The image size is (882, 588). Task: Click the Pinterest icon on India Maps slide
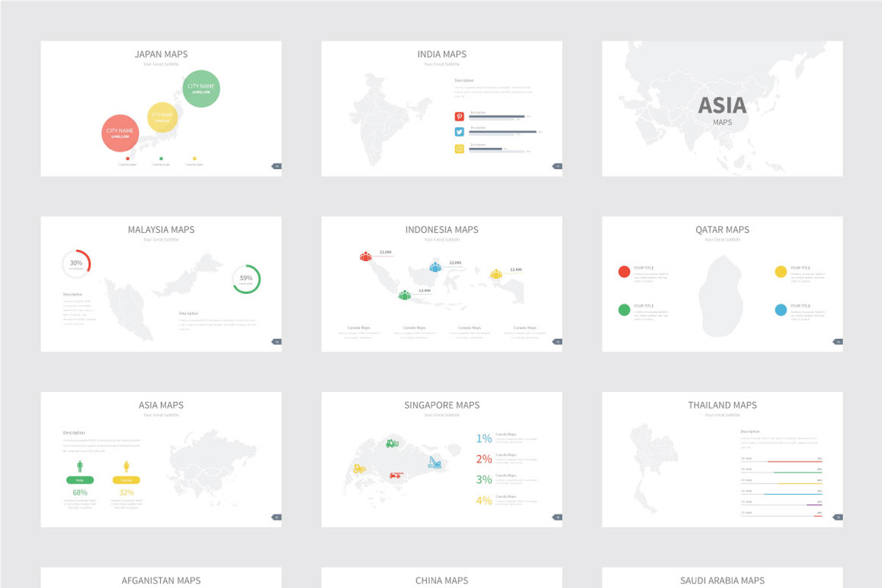[459, 116]
